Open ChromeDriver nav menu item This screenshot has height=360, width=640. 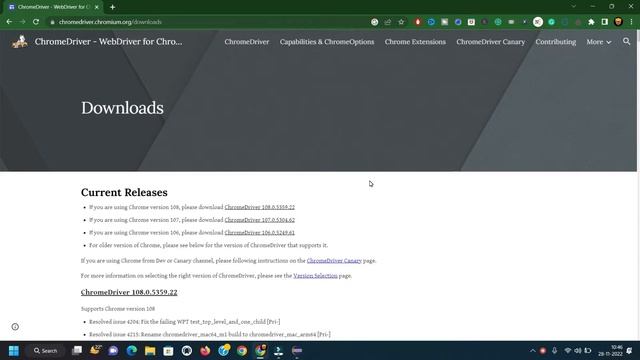(247, 42)
